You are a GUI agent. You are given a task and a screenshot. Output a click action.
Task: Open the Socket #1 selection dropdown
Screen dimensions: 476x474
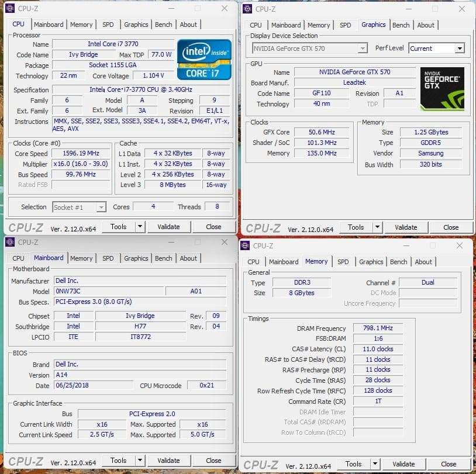[x=101, y=207]
